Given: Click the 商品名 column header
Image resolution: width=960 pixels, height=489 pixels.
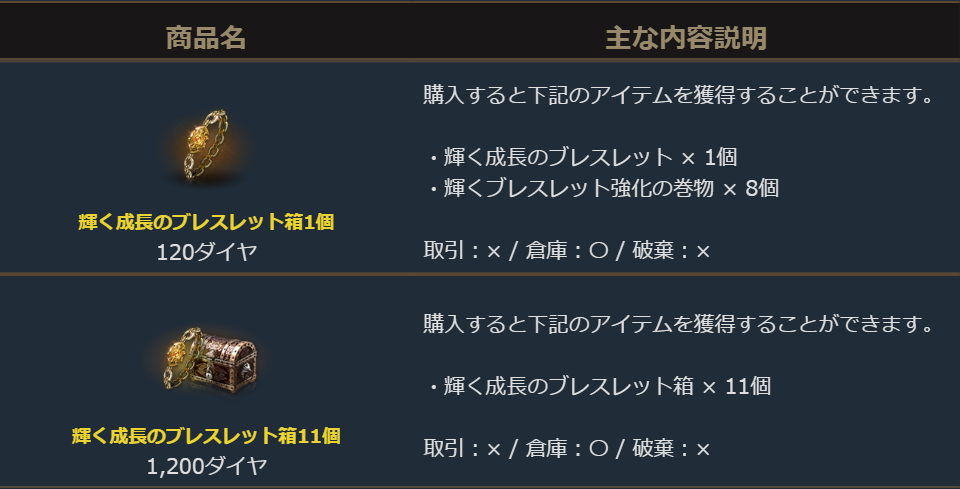Looking at the screenshot, I should point(206,38).
